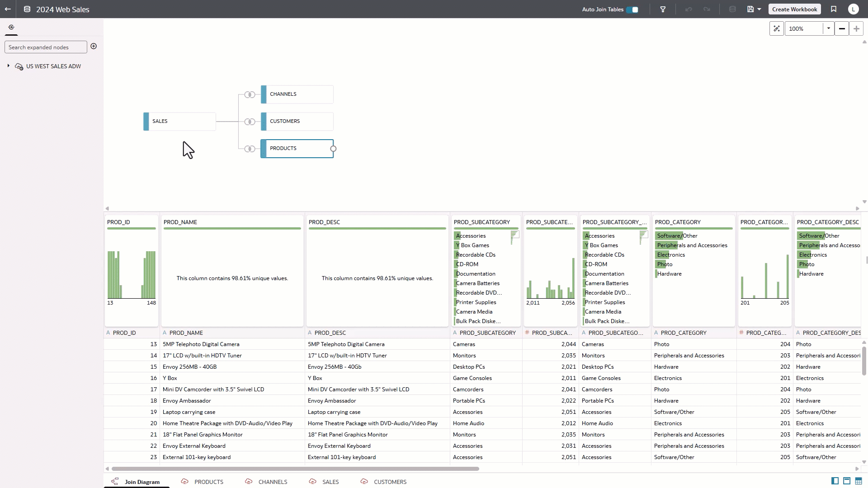
Task: Open the zoom percentage dropdown
Action: point(829,28)
